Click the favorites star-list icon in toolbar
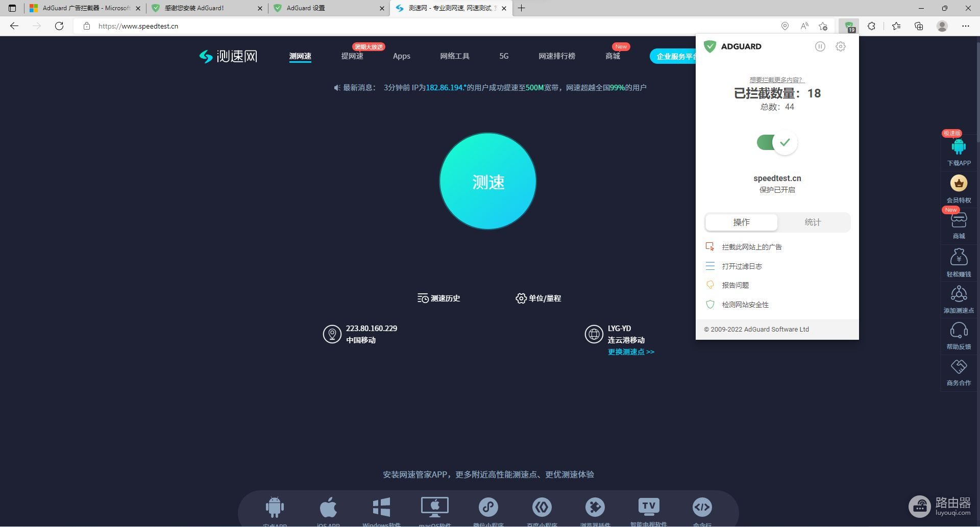This screenshot has width=980, height=527. coord(896,26)
